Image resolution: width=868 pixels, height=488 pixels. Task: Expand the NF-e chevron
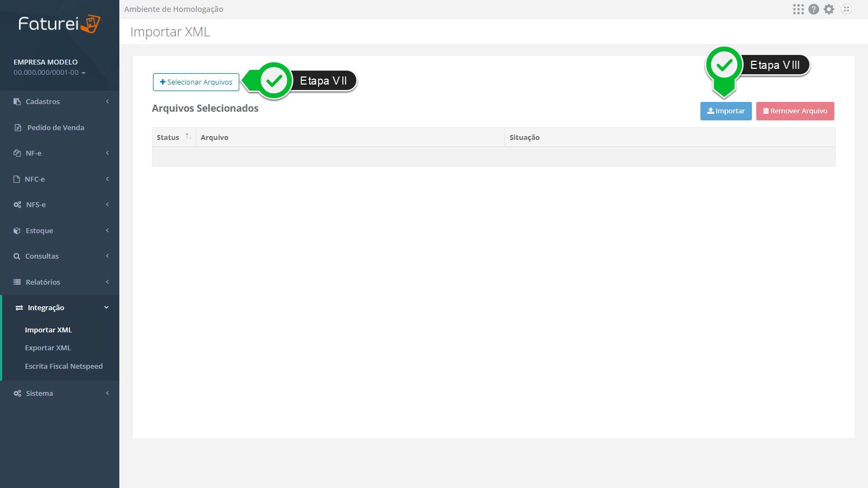[107, 153]
